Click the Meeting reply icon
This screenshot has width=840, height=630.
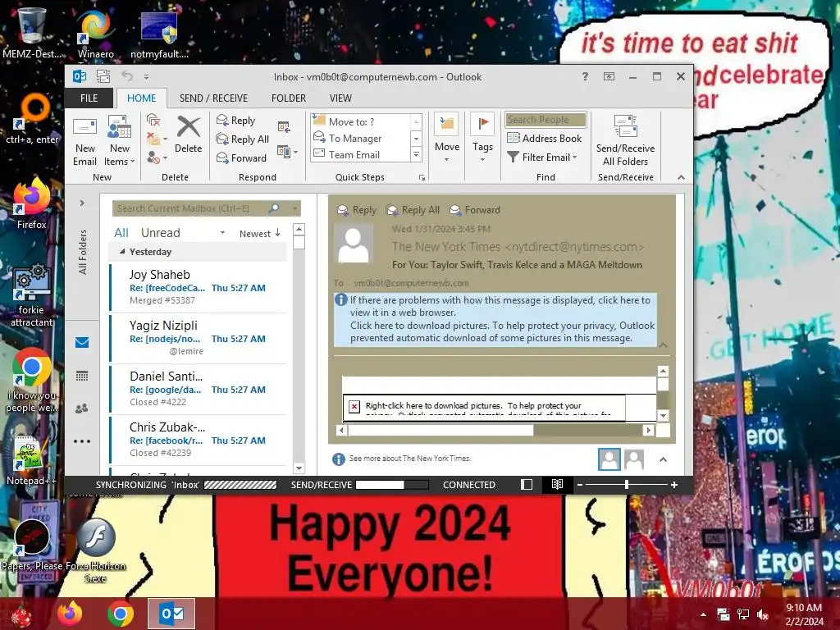[x=284, y=127]
